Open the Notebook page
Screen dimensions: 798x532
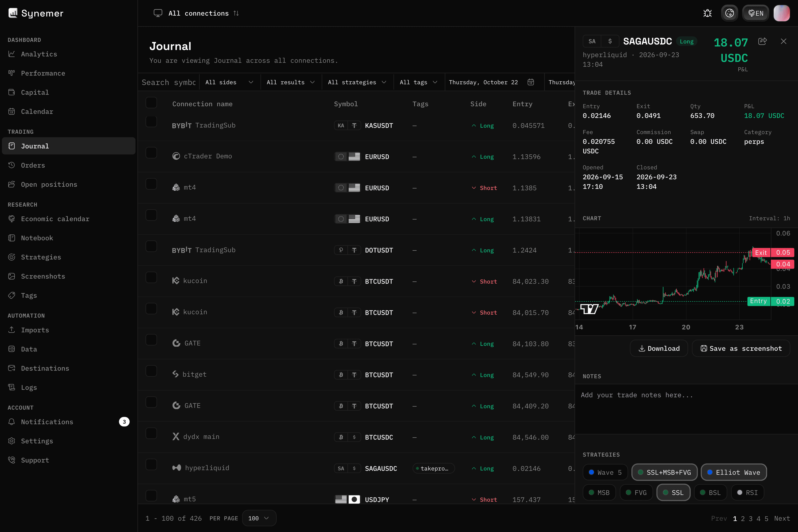pyautogui.click(x=69, y=238)
